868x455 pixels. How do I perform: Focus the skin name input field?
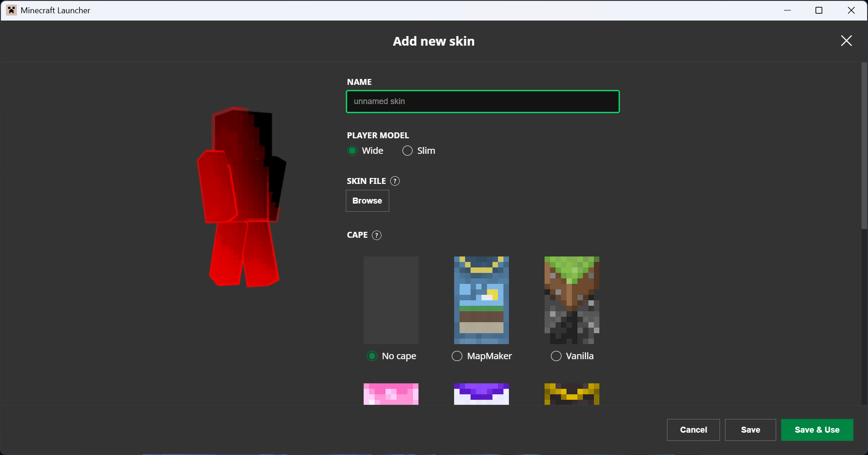pyautogui.click(x=483, y=101)
